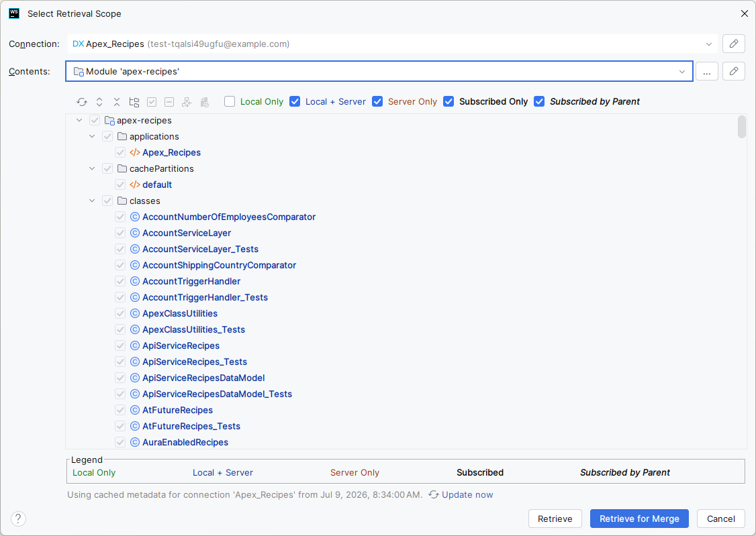Click the Update now link

tap(467, 494)
